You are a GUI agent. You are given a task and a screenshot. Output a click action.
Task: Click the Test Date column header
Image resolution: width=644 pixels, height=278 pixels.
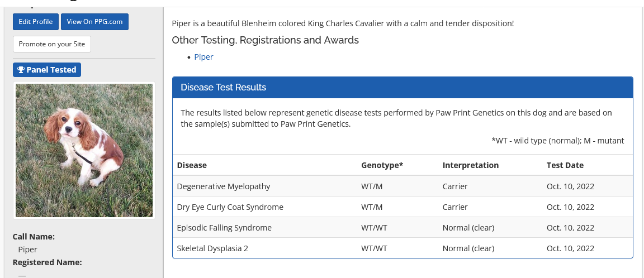point(565,165)
